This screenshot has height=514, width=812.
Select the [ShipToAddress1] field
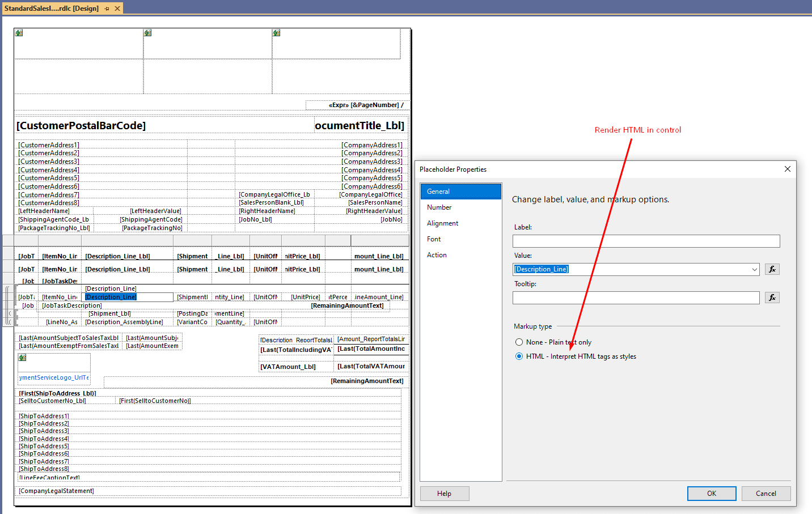tap(44, 416)
